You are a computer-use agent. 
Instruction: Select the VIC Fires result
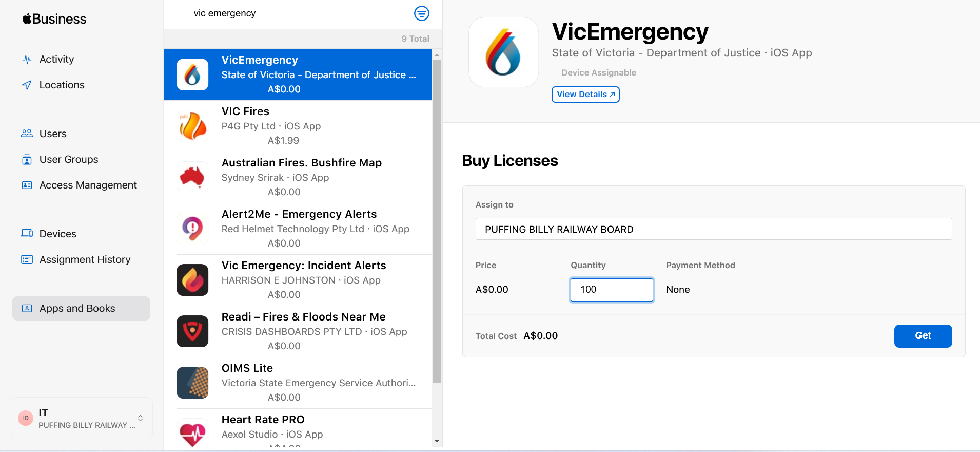pos(298,126)
